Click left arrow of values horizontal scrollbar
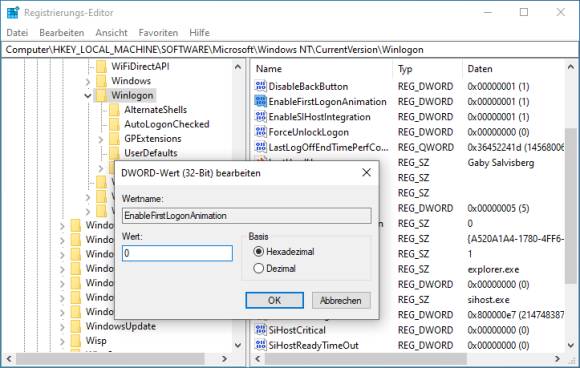This screenshot has height=368, width=580. point(258,359)
